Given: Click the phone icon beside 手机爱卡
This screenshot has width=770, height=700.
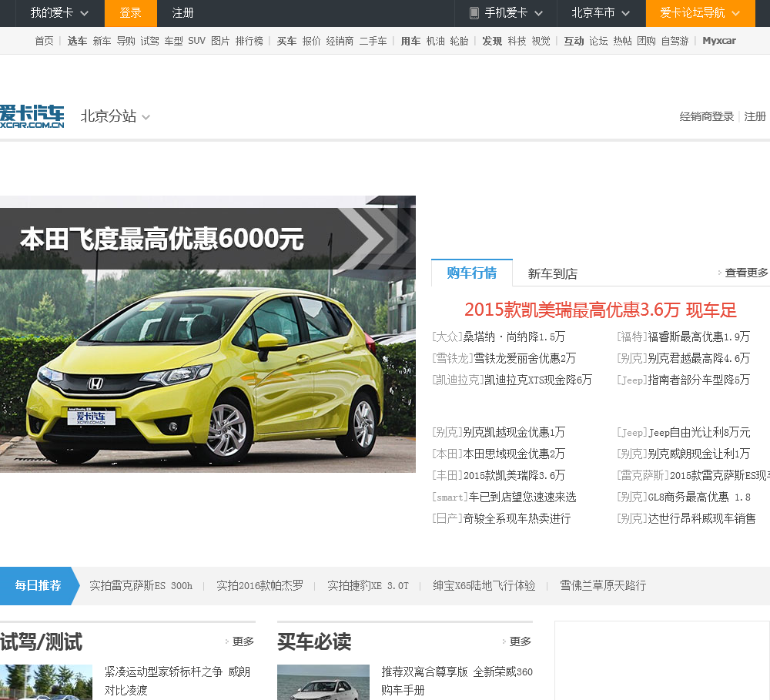Looking at the screenshot, I should click(x=474, y=13).
